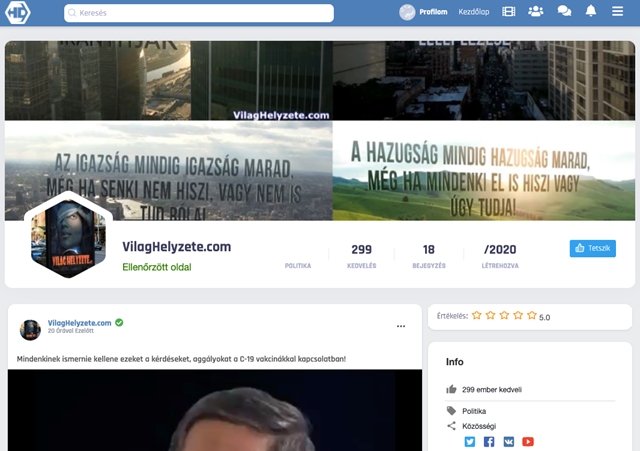Open the profile avatar in top bar
640x451 pixels.
click(x=407, y=12)
